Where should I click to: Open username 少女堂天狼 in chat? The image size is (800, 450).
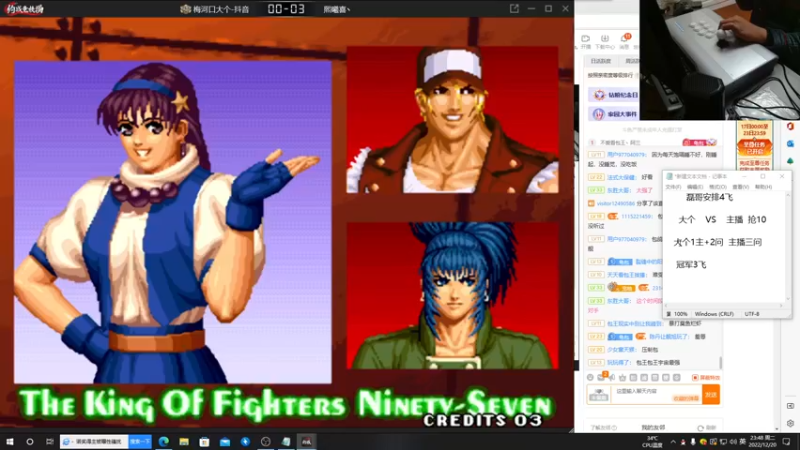tap(621, 349)
